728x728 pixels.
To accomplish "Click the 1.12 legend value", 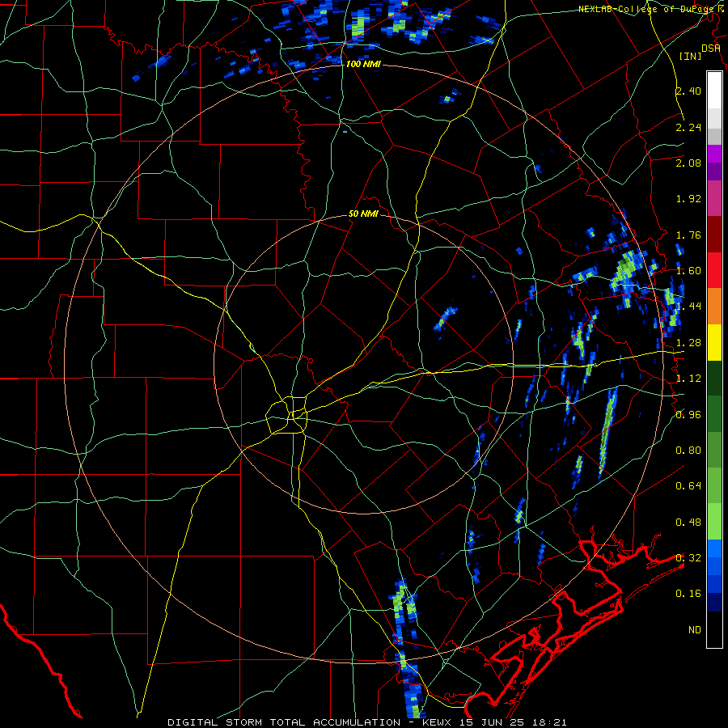I will 688,379.
